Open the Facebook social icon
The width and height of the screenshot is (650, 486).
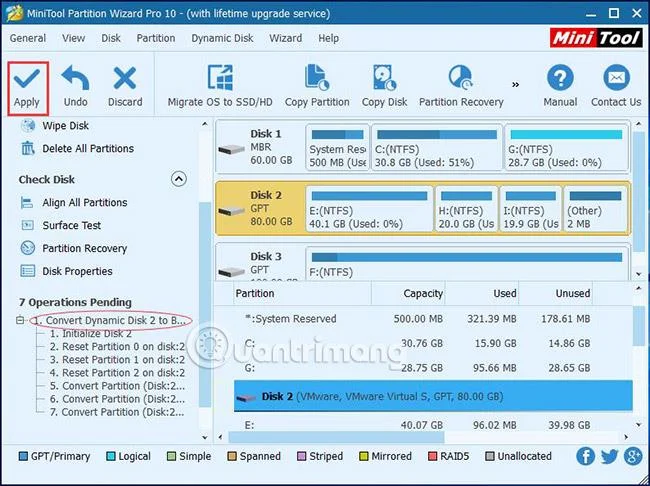point(586,456)
